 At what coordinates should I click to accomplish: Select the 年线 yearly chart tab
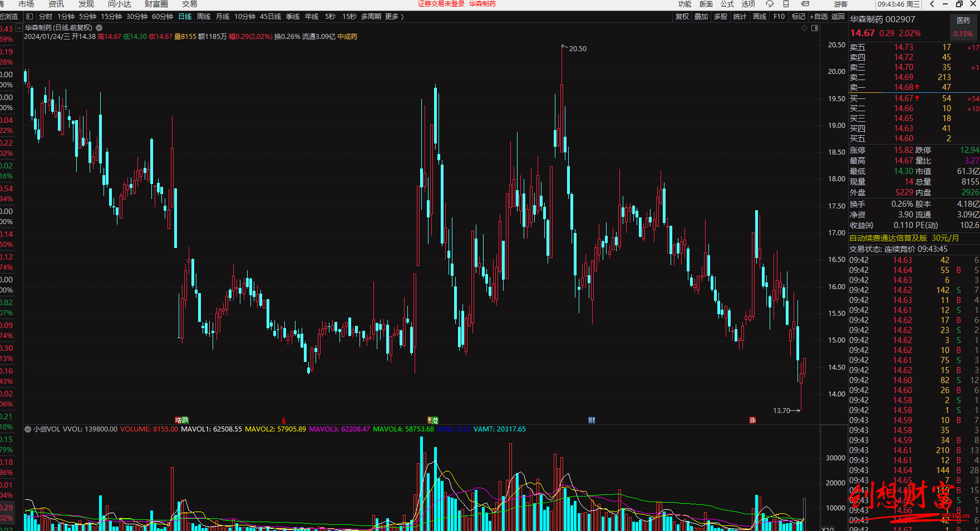pyautogui.click(x=312, y=17)
